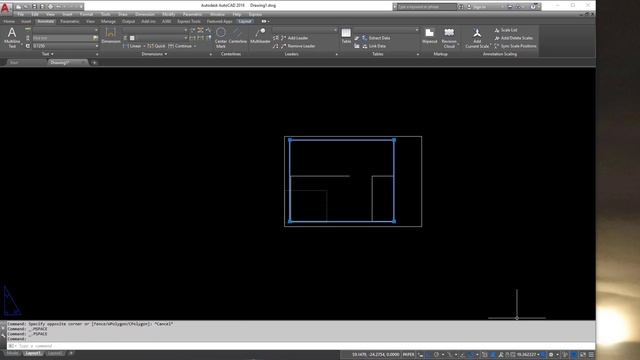Click Sync Scale Positions

(515, 46)
